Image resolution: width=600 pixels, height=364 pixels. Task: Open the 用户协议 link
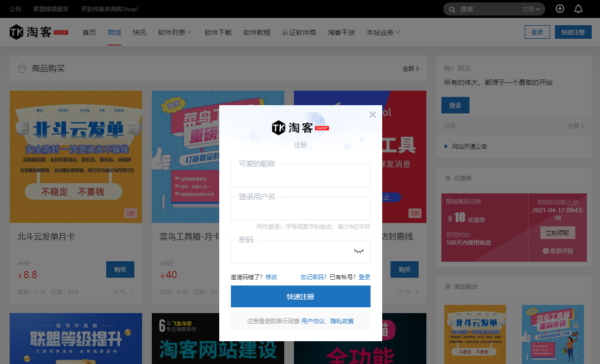coord(313,321)
